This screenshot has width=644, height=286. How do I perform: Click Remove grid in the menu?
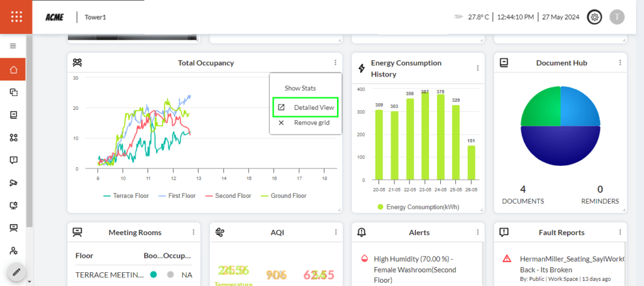[311, 123]
